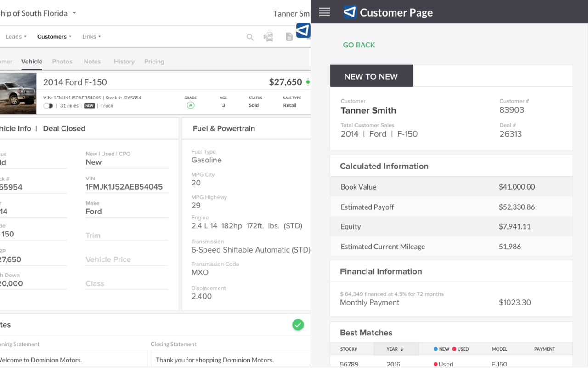
Task: Open the hamburger menu in Customer Page
Action: point(324,12)
